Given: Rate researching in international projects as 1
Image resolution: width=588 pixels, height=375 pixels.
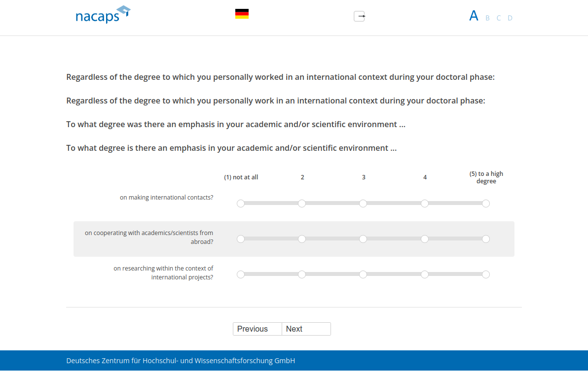Looking at the screenshot, I should (x=241, y=274).
